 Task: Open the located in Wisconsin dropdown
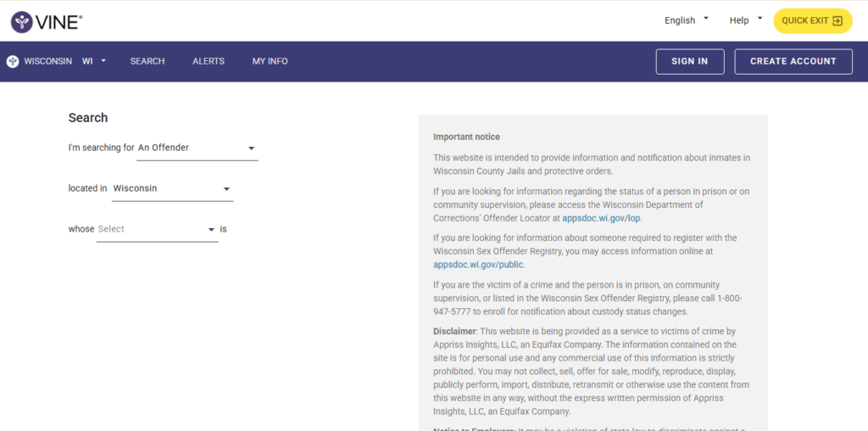tap(172, 189)
